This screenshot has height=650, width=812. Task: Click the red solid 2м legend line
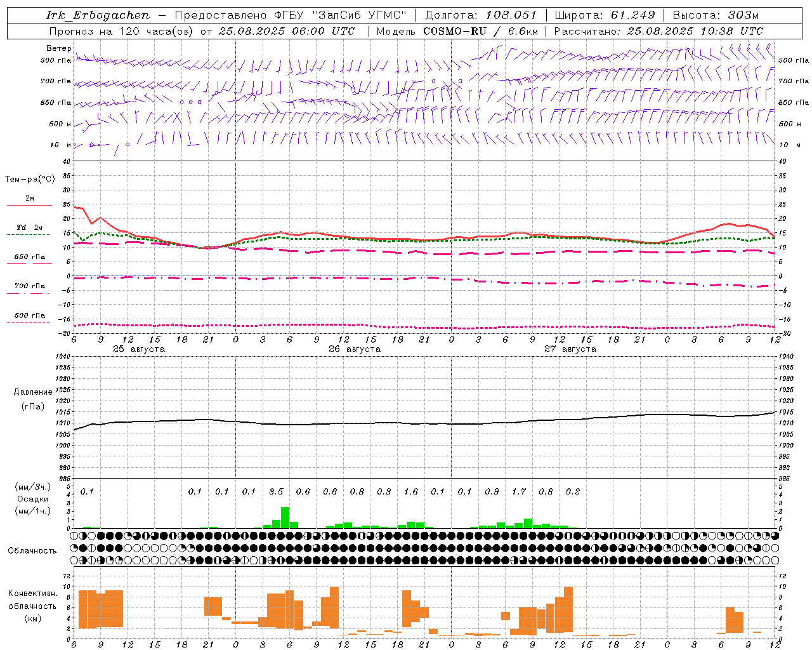click(30, 206)
